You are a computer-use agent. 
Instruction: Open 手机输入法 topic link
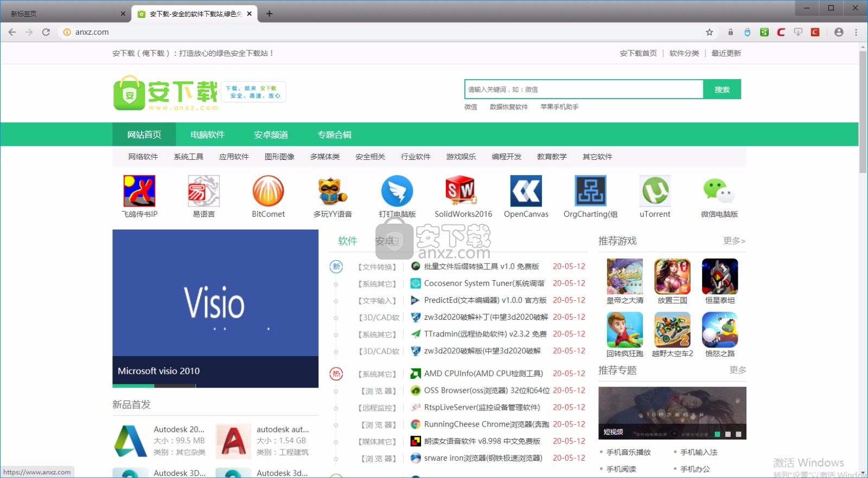pos(699,452)
